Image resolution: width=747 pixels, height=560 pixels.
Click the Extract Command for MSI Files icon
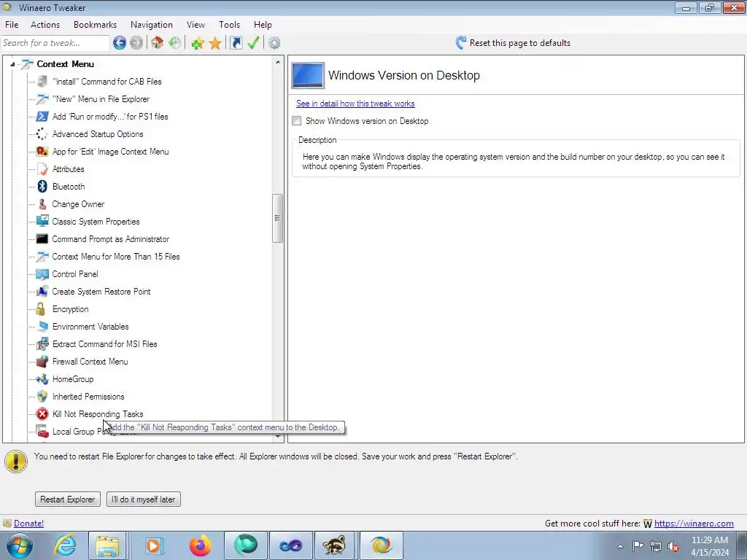[x=42, y=344]
